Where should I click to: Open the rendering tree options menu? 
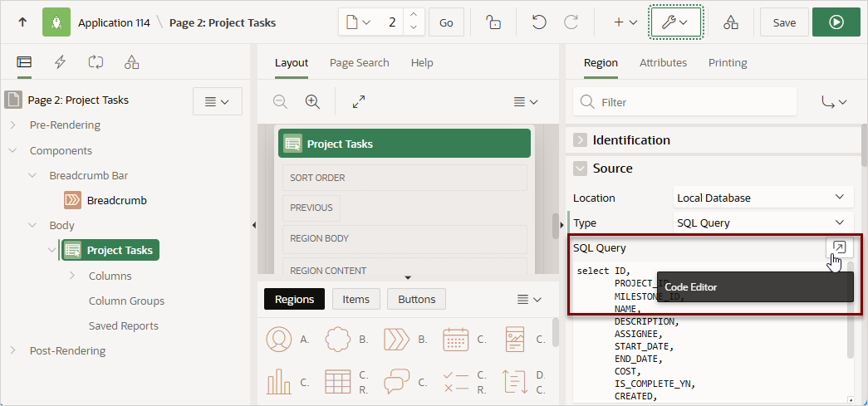pyautogui.click(x=217, y=101)
